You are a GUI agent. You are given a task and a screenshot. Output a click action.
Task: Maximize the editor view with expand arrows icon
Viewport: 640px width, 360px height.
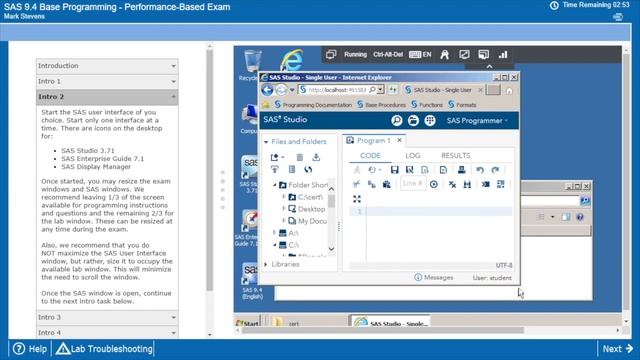[357, 199]
